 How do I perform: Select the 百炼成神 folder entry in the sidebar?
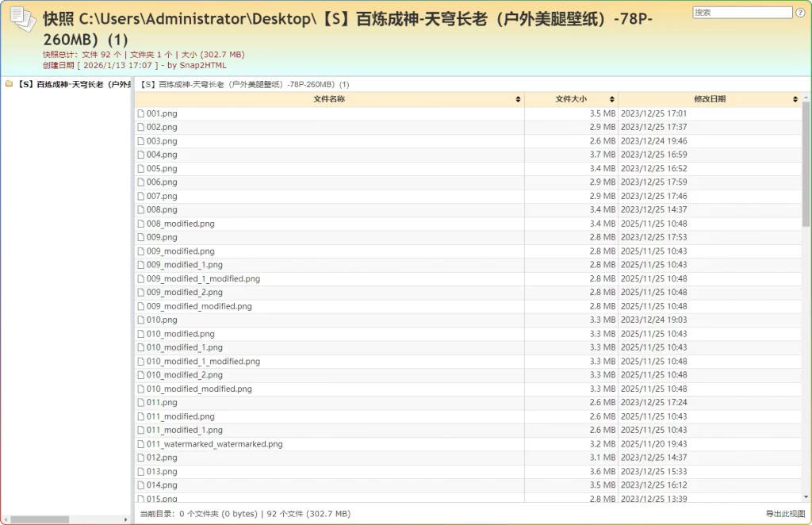(71, 83)
